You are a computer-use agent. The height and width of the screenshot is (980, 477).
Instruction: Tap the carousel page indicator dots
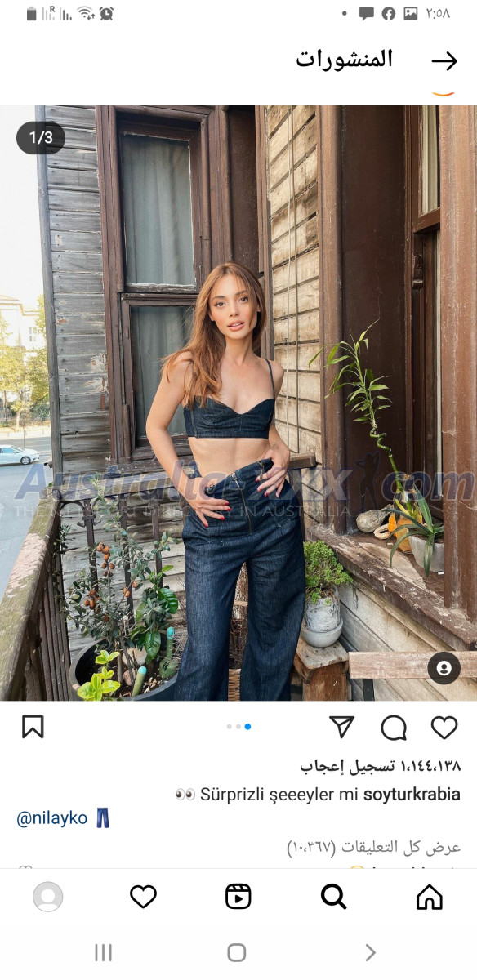pyautogui.click(x=238, y=726)
